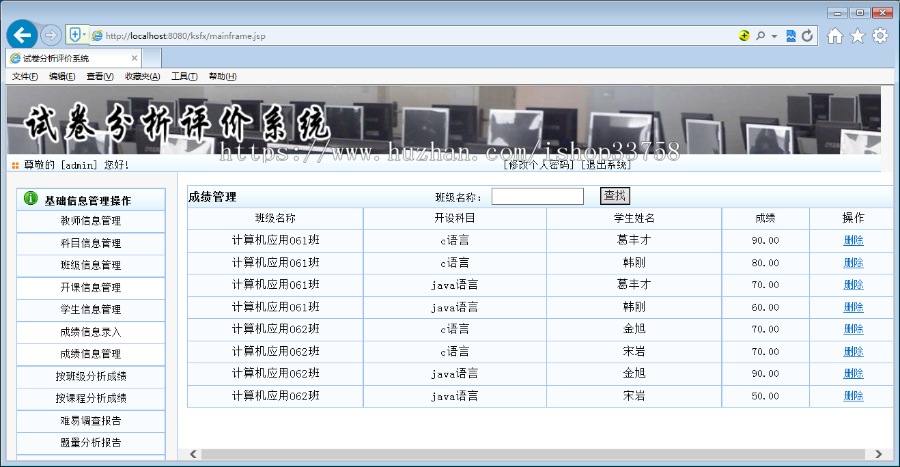
Task: Click the blue page icon in address bar
Action: point(790,36)
